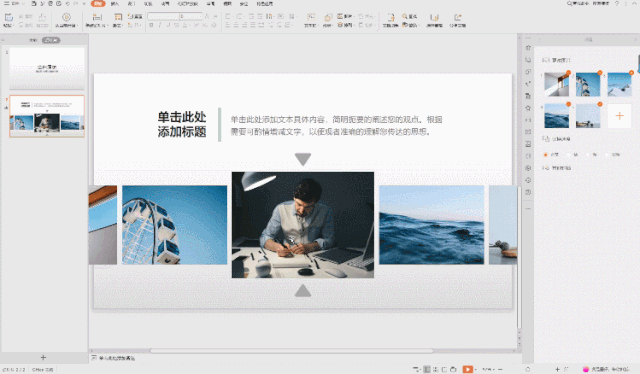Click the Format Painter brush icon
The width and height of the screenshot is (640, 374).
pyautogui.click(x=42, y=17)
